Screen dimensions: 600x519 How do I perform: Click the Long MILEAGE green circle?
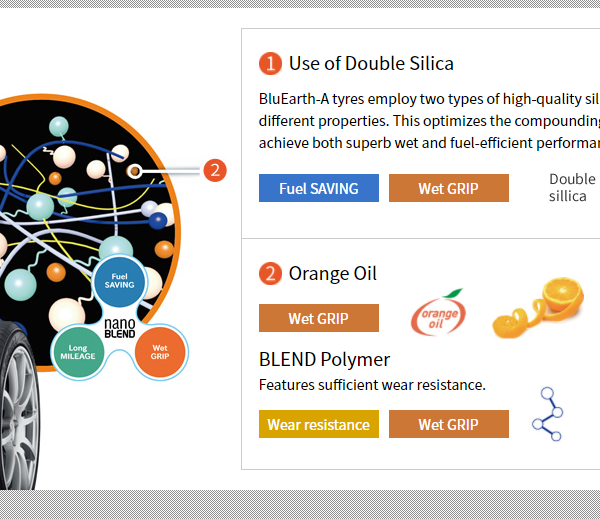click(x=78, y=352)
